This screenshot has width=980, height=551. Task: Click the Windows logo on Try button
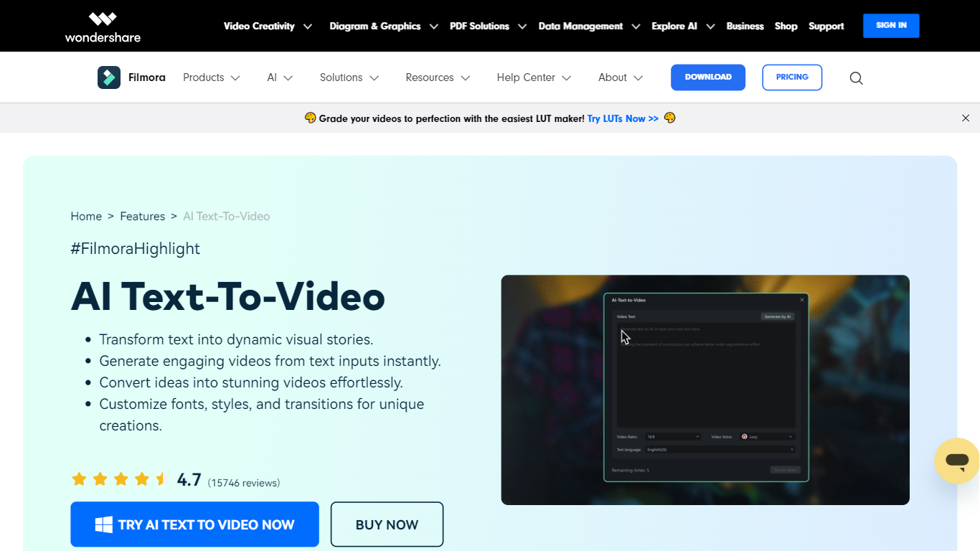coord(104,525)
